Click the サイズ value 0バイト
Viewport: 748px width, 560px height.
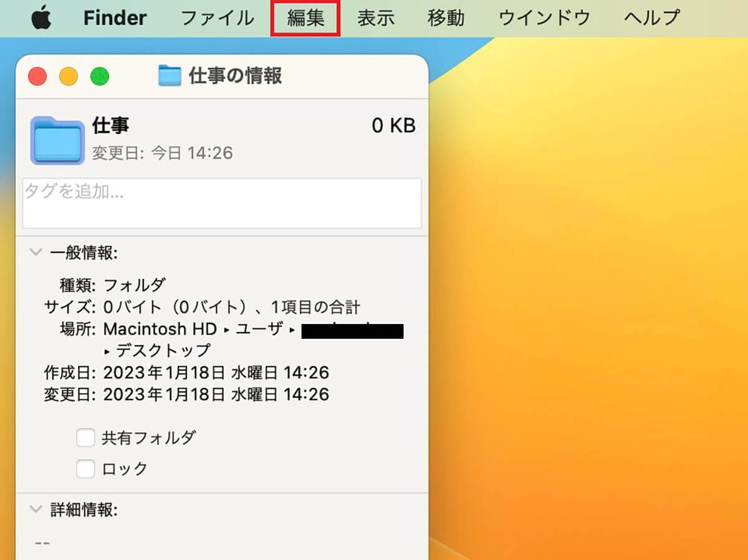[231, 307]
